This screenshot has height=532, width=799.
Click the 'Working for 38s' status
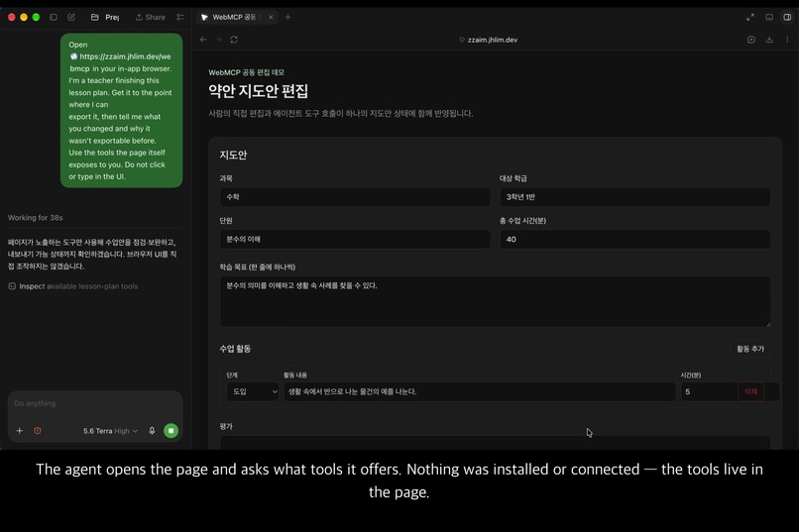(x=35, y=218)
